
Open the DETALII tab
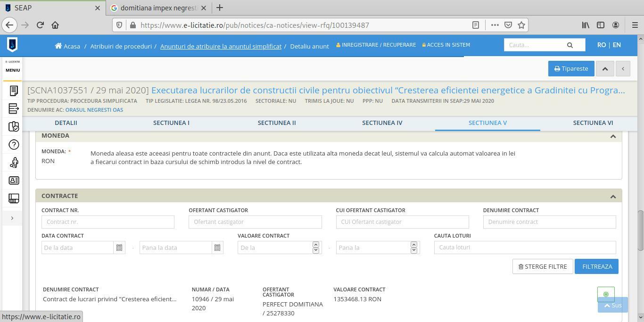pyautogui.click(x=66, y=123)
